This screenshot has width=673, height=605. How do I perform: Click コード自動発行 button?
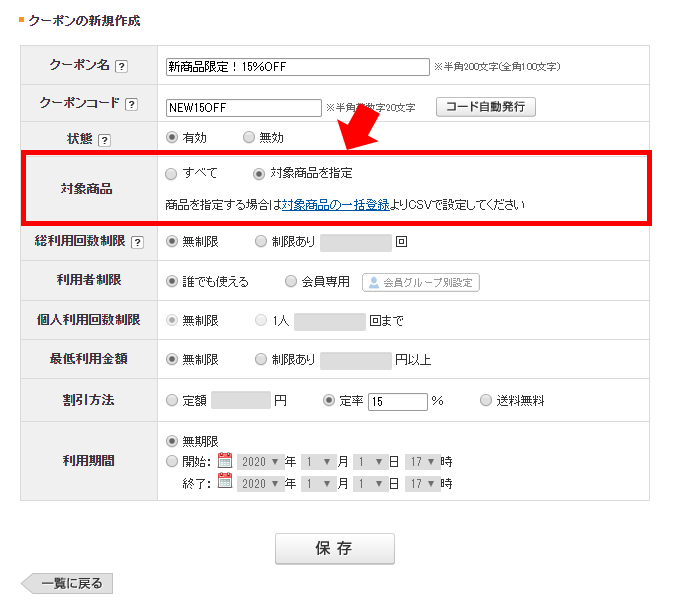pos(486,107)
